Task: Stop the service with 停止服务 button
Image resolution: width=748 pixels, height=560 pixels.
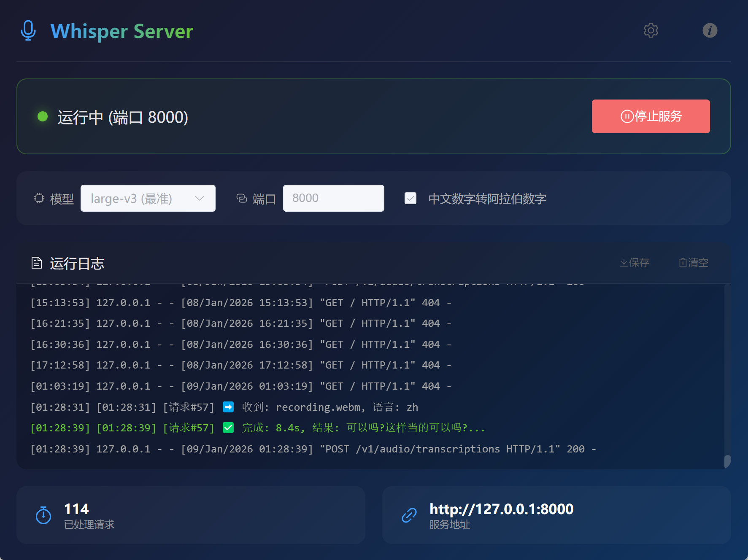Action: [x=651, y=116]
